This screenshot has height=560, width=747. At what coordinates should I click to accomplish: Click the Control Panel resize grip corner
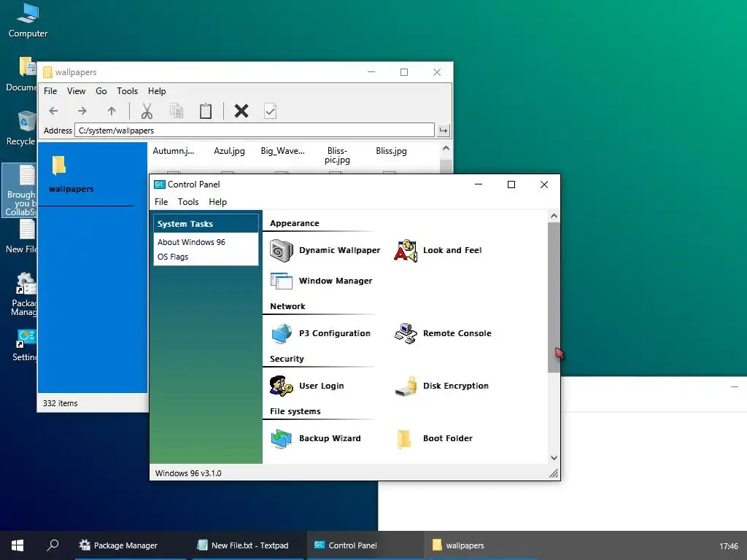coord(554,473)
